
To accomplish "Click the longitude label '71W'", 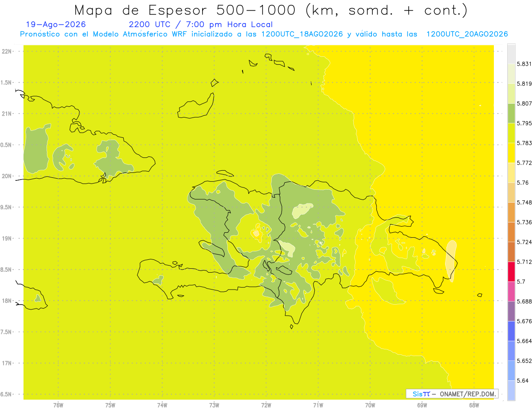I will pyautogui.click(x=318, y=405).
